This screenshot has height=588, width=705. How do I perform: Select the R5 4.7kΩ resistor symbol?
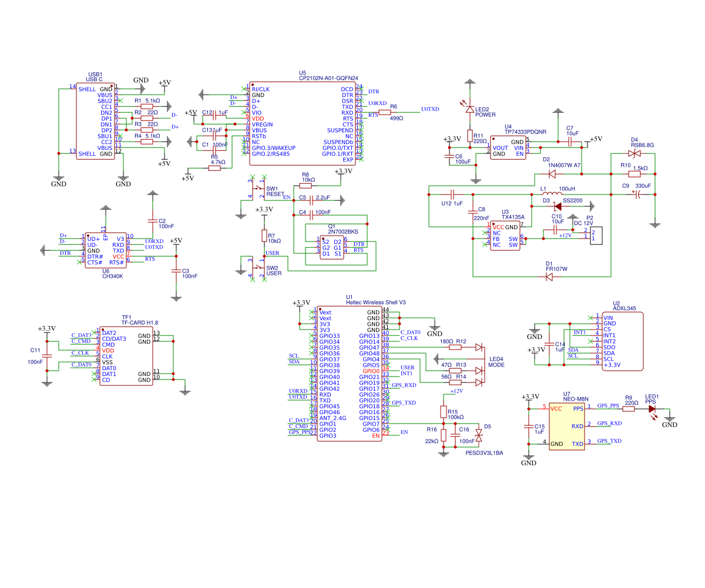tap(214, 168)
